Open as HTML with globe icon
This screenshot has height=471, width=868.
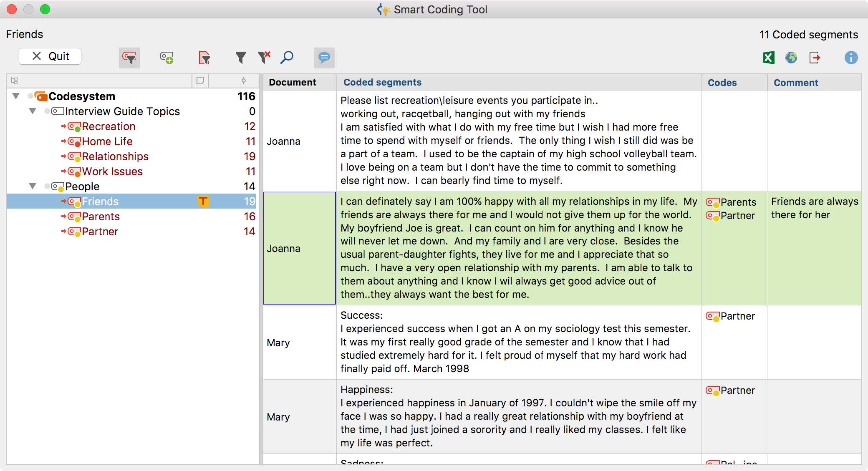click(791, 58)
